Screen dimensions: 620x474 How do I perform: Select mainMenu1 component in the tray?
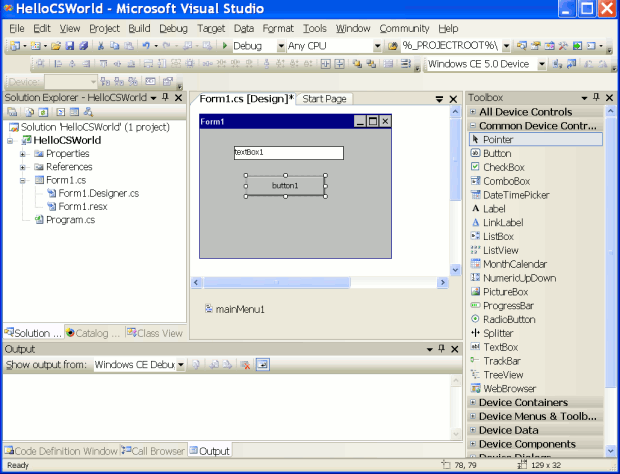pyautogui.click(x=240, y=309)
